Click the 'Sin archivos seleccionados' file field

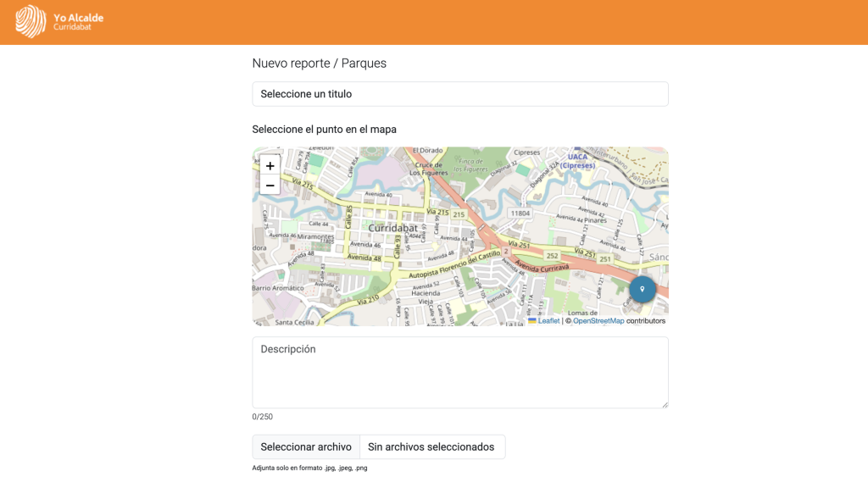[x=431, y=447]
